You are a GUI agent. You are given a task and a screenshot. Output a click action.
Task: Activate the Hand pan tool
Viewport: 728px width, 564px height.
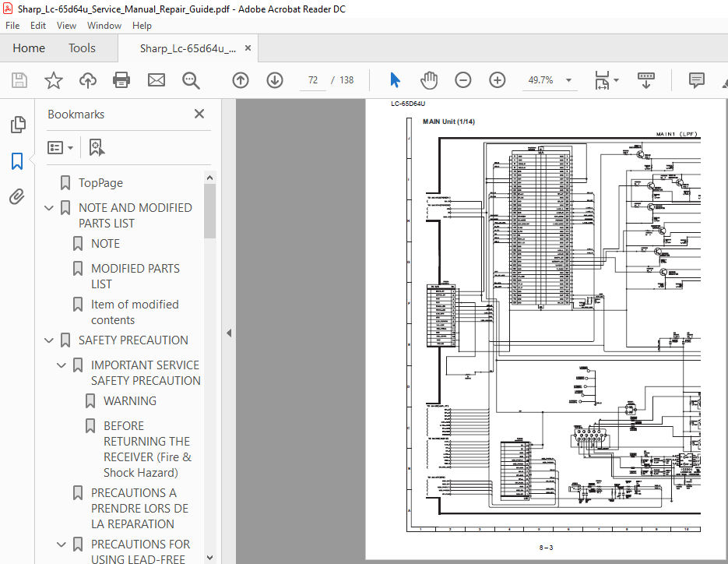click(428, 80)
